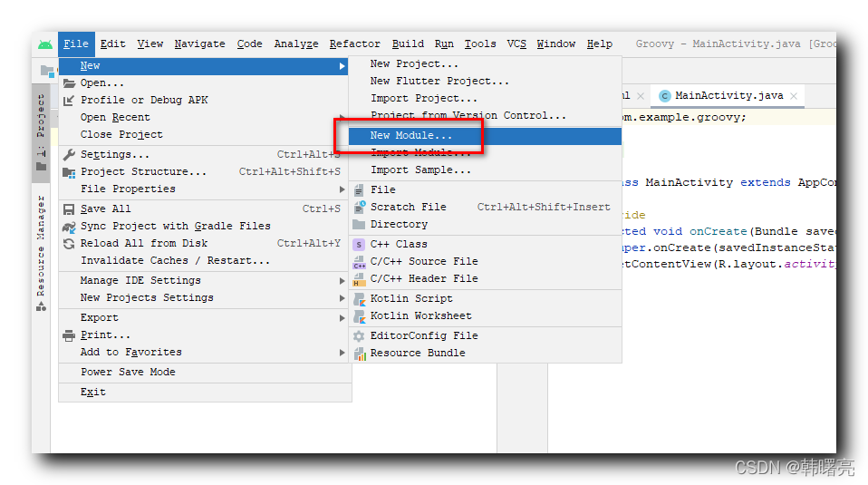Image resolution: width=868 pixels, height=485 pixels.
Task: Close the MainActivity.java editor tab
Action: tap(794, 96)
